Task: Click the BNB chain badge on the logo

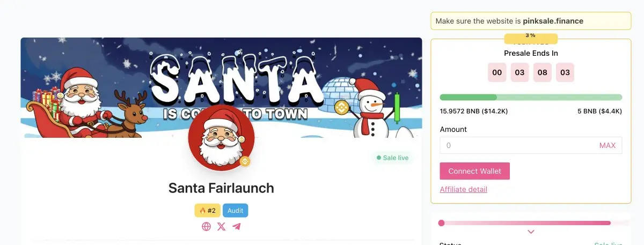Action: [x=245, y=161]
